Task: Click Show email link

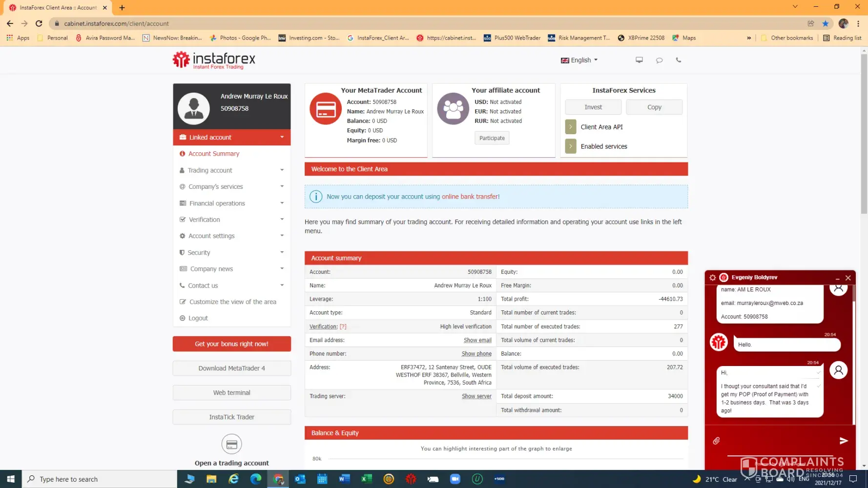Action: click(477, 340)
